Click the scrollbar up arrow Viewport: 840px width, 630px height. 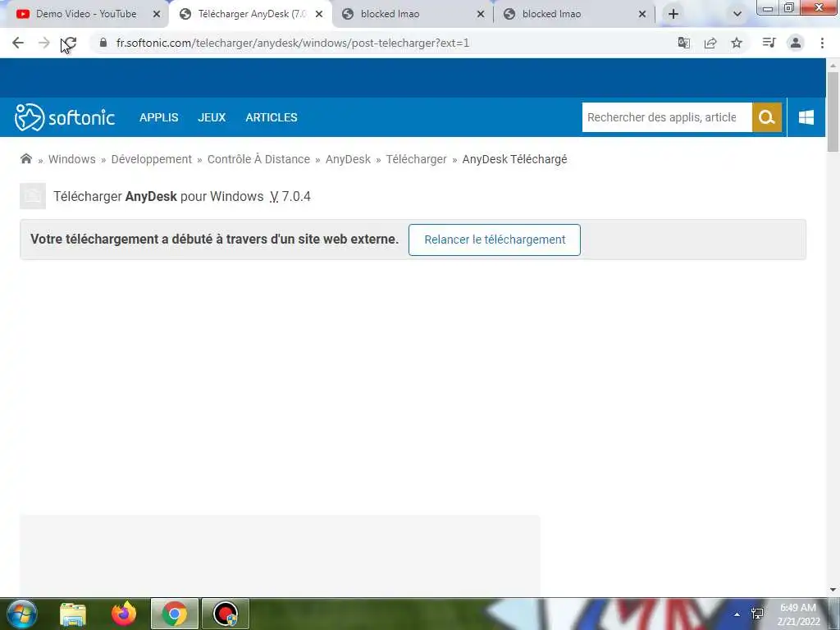pyautogui.click(x=833, y=66)
